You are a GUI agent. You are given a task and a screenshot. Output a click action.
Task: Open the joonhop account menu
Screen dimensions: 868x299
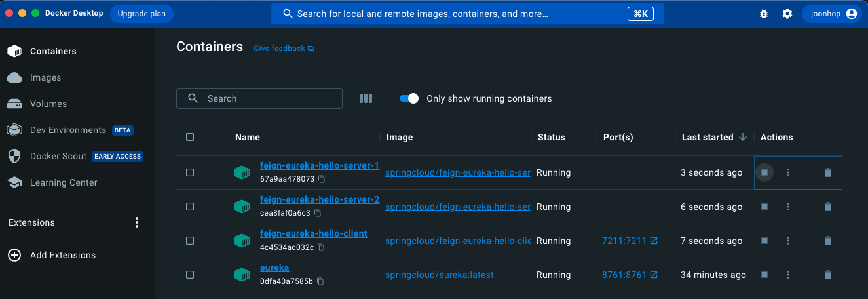pyautogui.click(x=831, y=14)
